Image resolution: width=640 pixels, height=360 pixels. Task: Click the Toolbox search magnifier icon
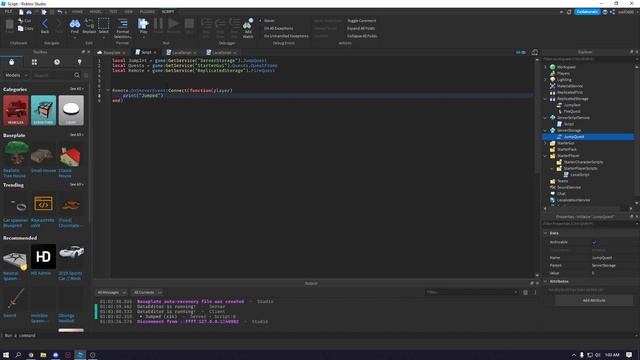pyautogui.click(x=77, y=75)
